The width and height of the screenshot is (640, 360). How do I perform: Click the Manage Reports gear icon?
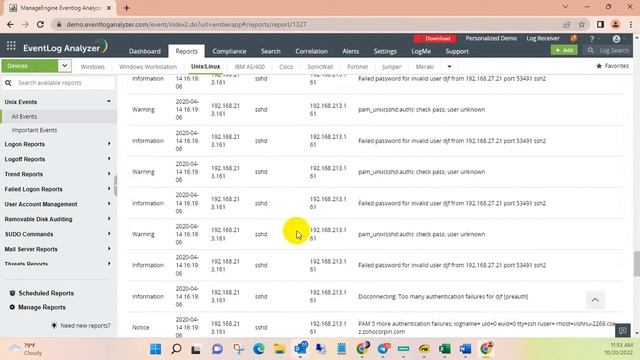tap(12, 307)
